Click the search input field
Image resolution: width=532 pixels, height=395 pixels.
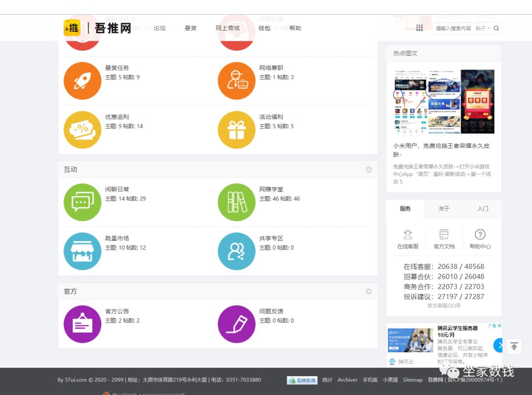[453, 29]
